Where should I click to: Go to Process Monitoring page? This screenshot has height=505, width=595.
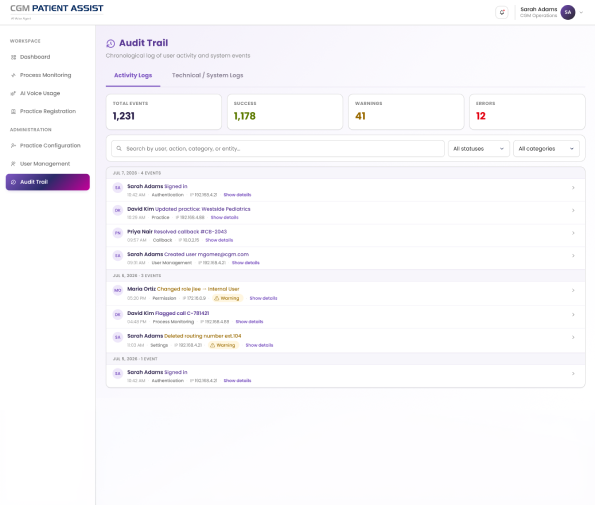point(47,75)
